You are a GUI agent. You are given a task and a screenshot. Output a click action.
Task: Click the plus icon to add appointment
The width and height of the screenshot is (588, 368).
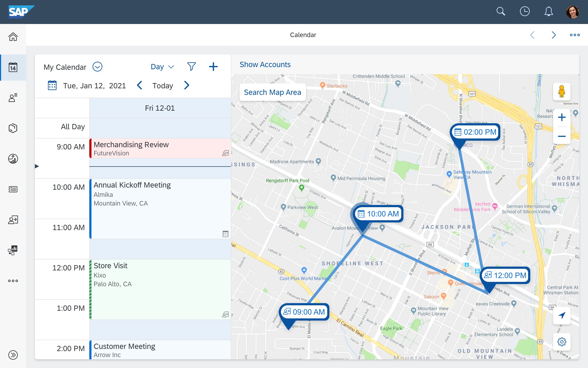coord(213,67)
